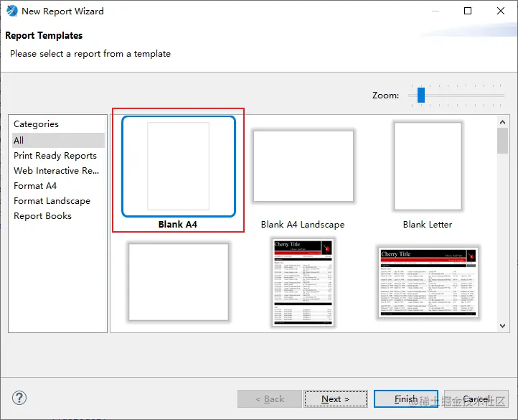Maximize the New Report Wizard window
The image size is (518, 420).
point(468,11)
